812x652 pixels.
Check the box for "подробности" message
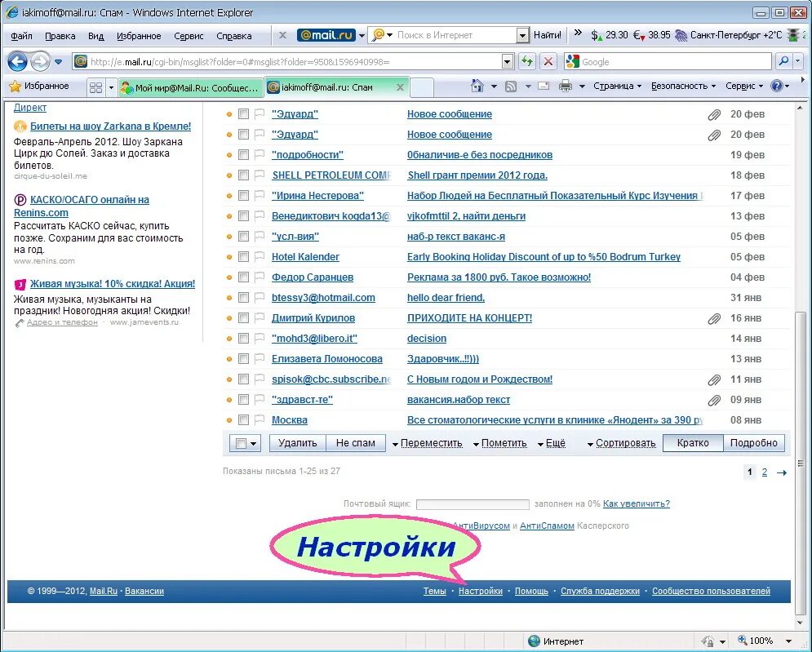243,154
